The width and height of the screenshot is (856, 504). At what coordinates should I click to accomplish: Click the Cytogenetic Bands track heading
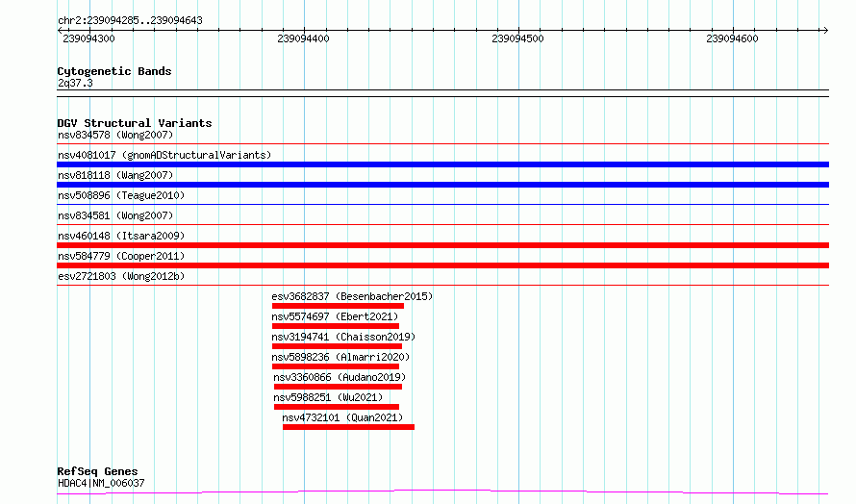[x=114, y=71]
